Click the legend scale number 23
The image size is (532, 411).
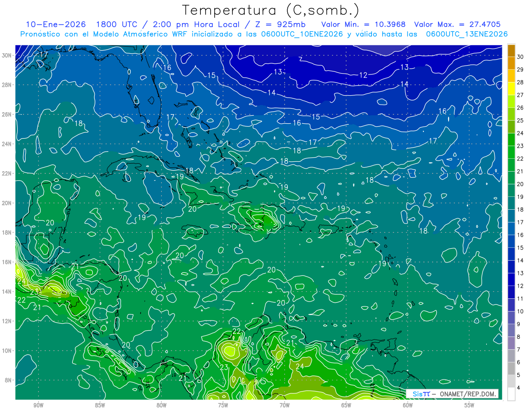click(520, 146)
